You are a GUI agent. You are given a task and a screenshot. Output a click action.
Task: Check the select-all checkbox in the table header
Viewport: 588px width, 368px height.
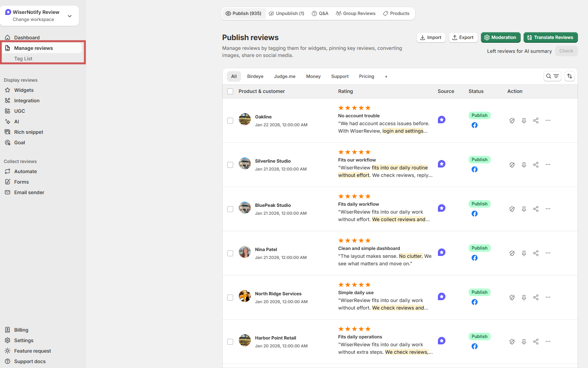click(x=230, y=91)
